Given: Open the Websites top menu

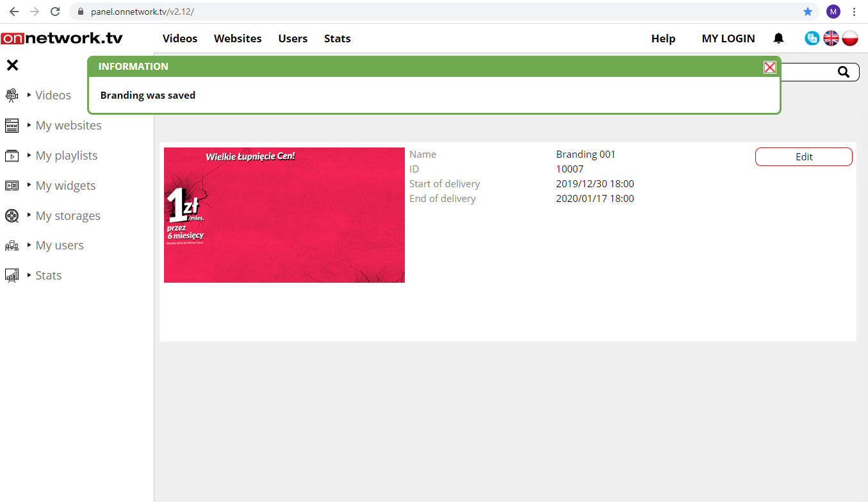Looking at the screenshot, I should 238,38.
